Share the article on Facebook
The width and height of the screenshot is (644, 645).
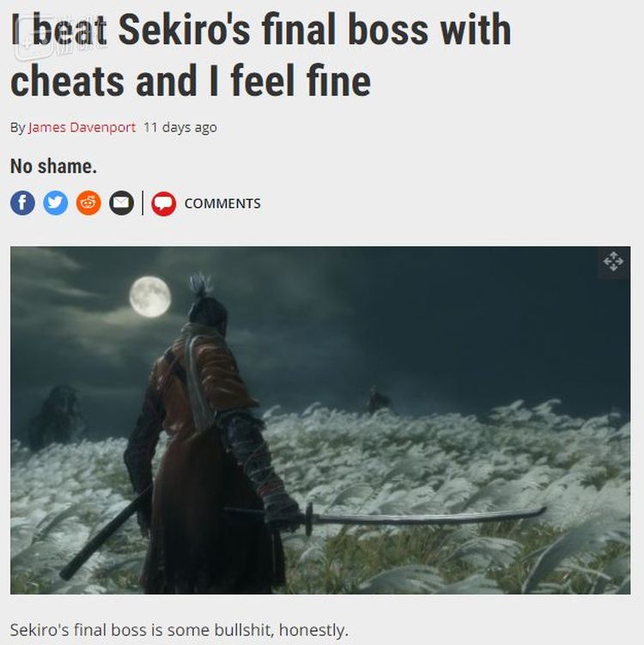click(x=22, y=203)
